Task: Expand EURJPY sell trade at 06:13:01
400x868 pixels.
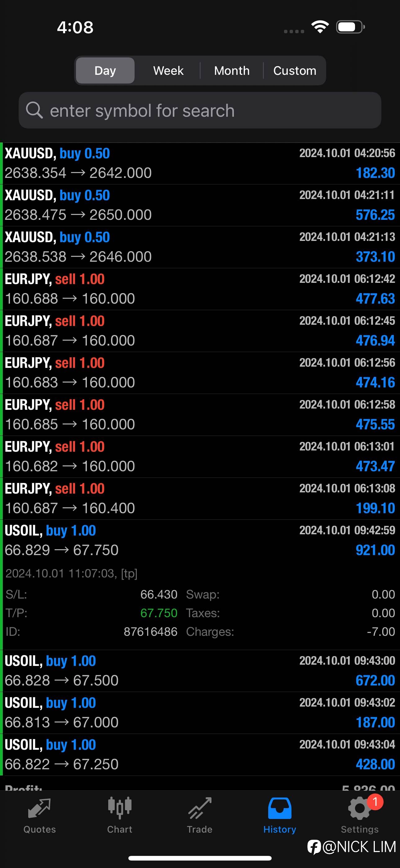Action: (200, 457)
